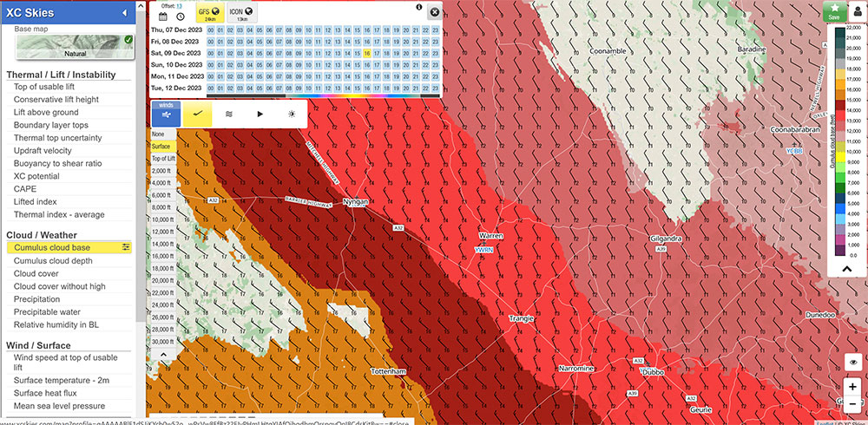Click the sun brightness icon
The height and width of the screenshot is (425, 868).
[x=291, y=114]
